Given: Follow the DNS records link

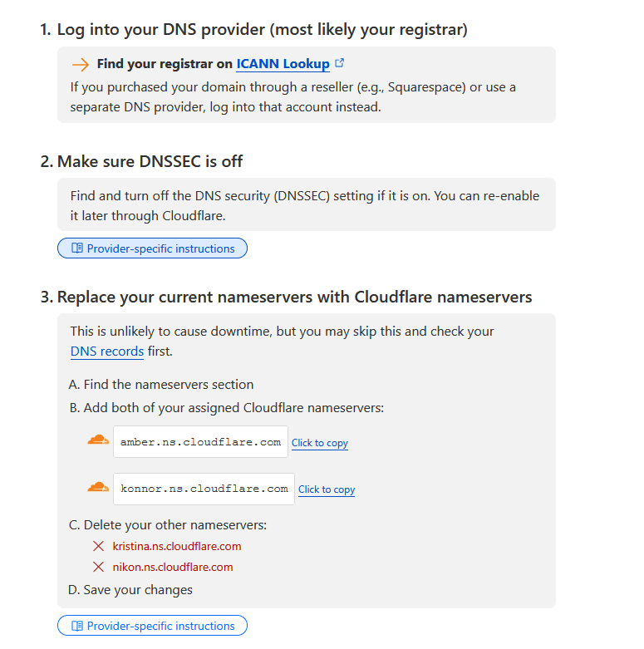Looking at the screenshot, I should tap(107, 352).
